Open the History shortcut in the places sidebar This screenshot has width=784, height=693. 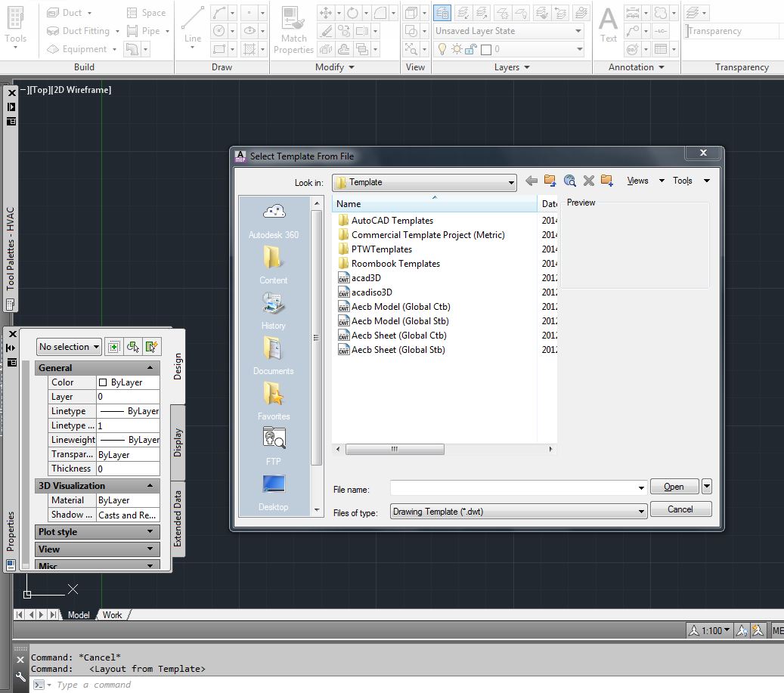[x=274, y=311]
